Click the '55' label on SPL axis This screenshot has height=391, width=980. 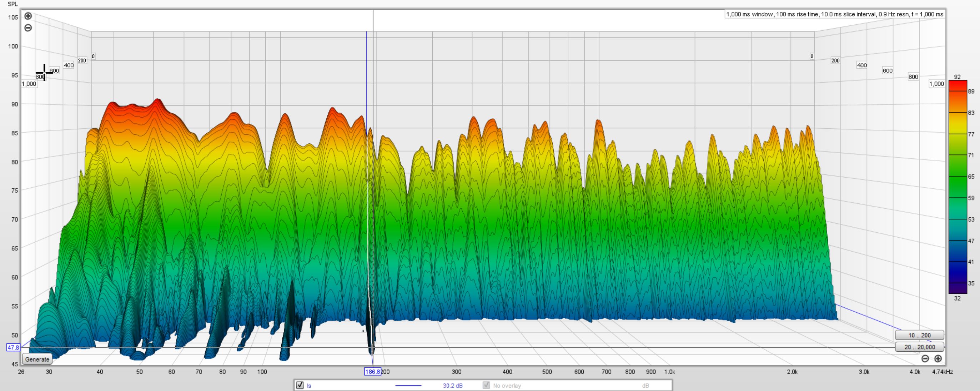(x=14, y=306)
